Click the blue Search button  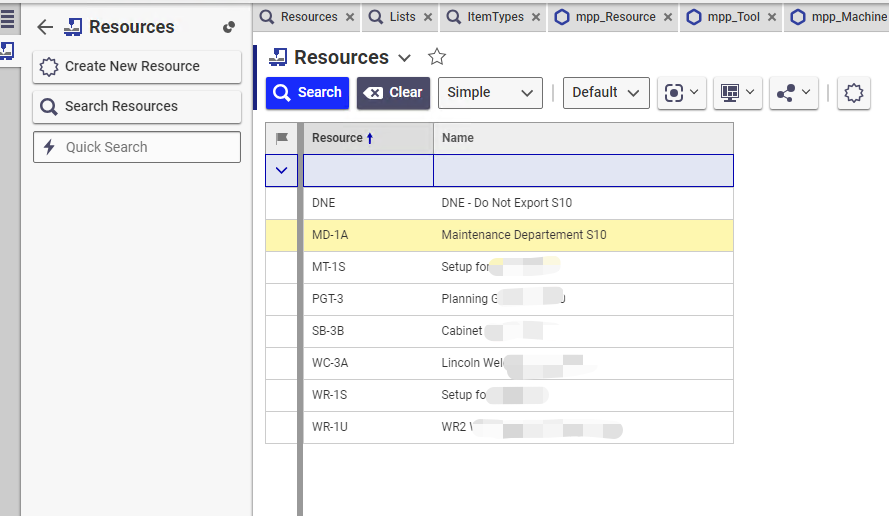pos(307,93)
